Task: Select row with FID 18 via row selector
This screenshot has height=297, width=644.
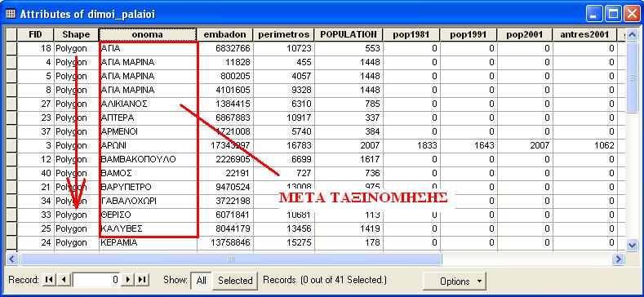Action: tap(11, 48)
